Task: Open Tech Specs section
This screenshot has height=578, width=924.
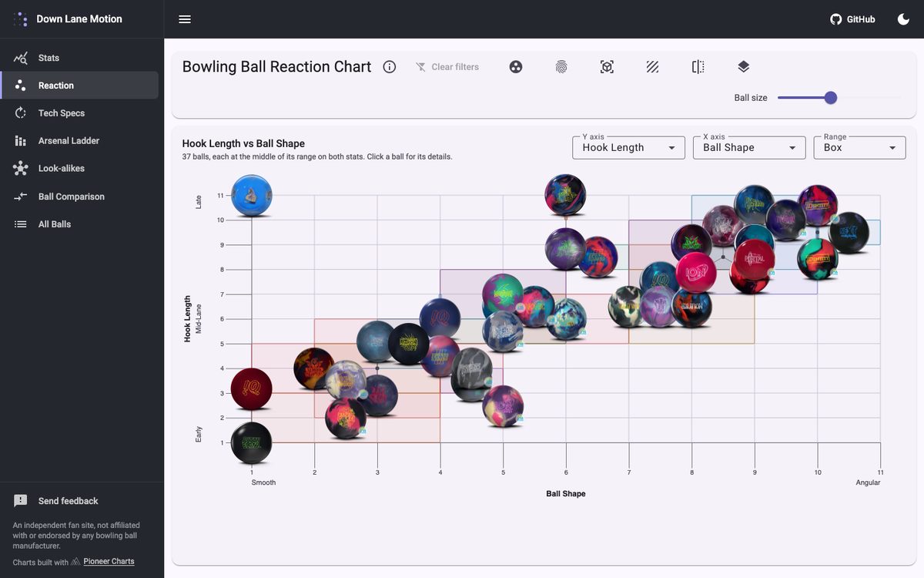Action: [80, 113]
